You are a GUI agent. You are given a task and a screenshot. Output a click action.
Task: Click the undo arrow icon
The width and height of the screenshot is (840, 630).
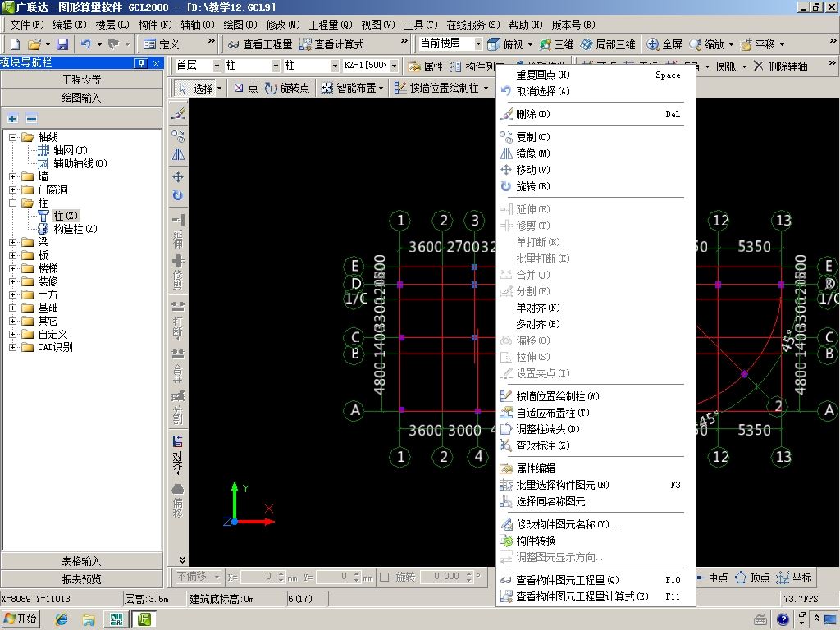tap(85, 44)
